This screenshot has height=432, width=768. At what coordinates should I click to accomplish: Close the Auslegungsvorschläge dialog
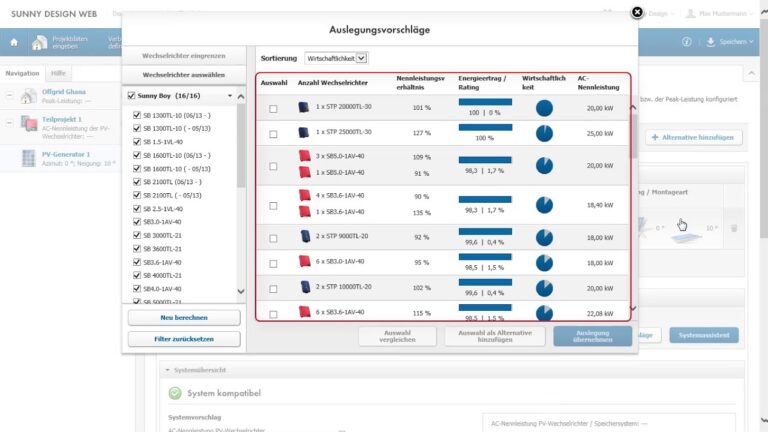click(x=637, y=13)
